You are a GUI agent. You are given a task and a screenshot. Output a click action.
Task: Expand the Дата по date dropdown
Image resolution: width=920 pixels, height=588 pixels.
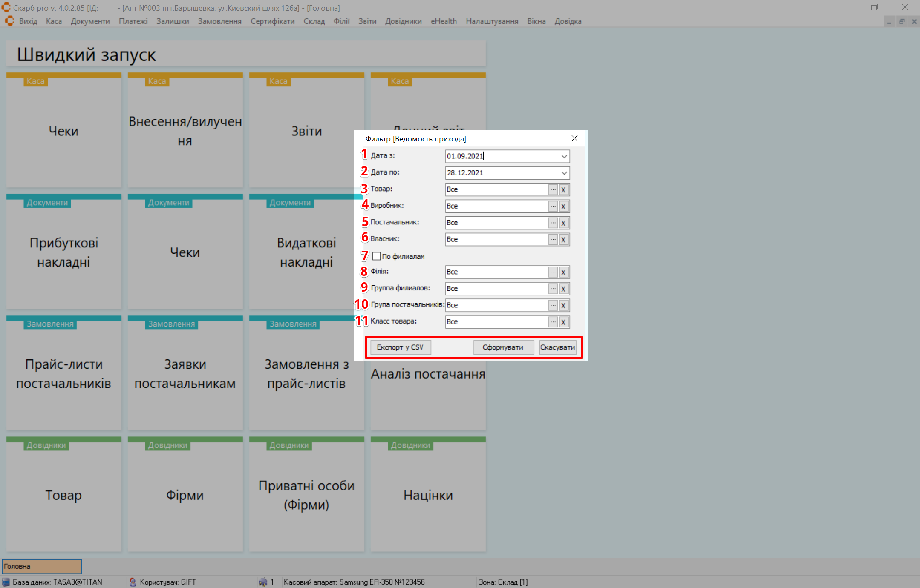tap(564, 173)
